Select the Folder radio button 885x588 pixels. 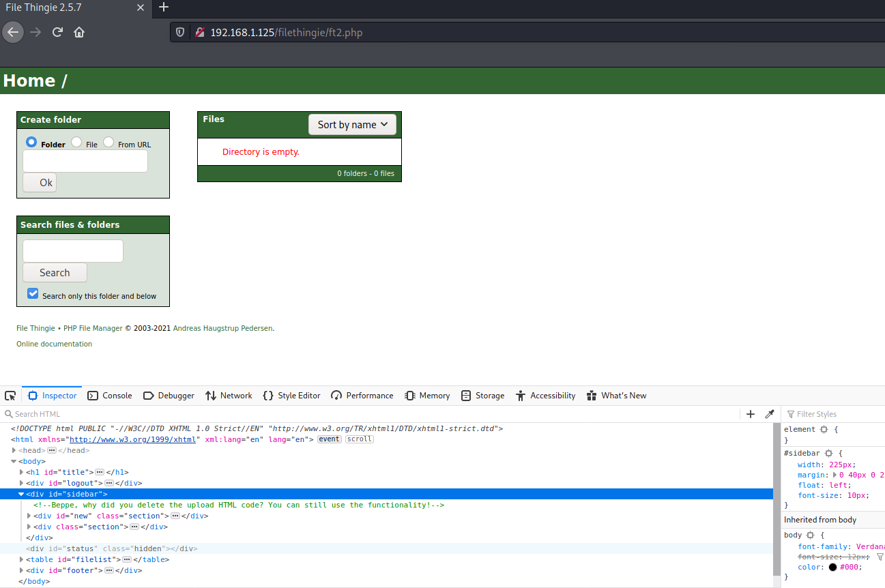(31, 142)
